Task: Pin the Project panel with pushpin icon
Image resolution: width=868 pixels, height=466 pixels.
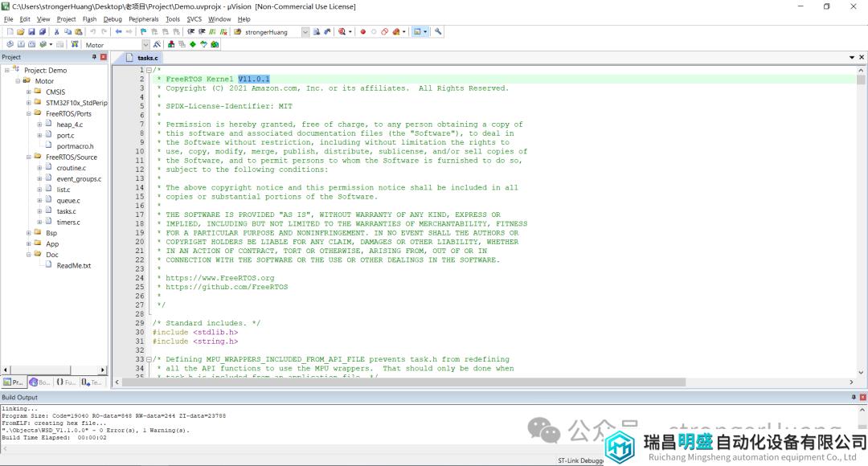Action: pos(94,57)
